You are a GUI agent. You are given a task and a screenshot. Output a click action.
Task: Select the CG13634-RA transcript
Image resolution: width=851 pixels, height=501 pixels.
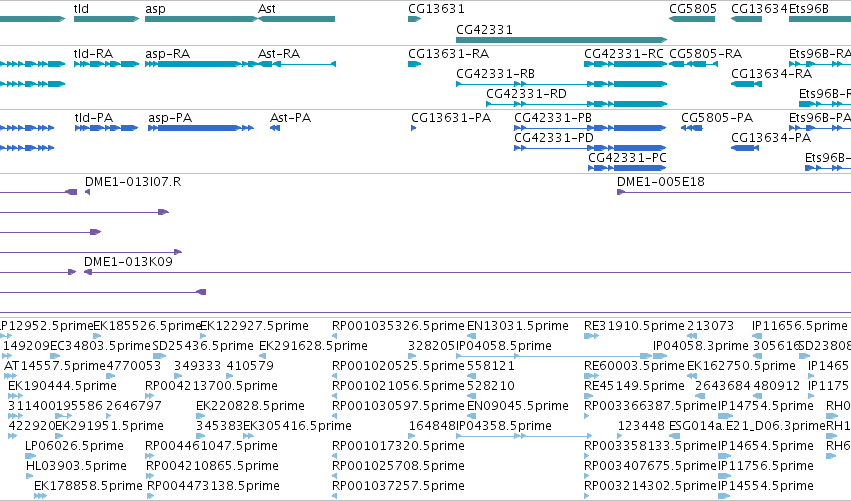tap(747, 84)
